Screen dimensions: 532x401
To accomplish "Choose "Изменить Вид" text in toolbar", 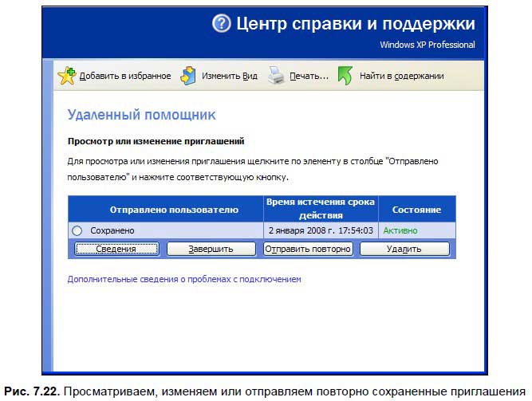I will [x=229, y=77].
